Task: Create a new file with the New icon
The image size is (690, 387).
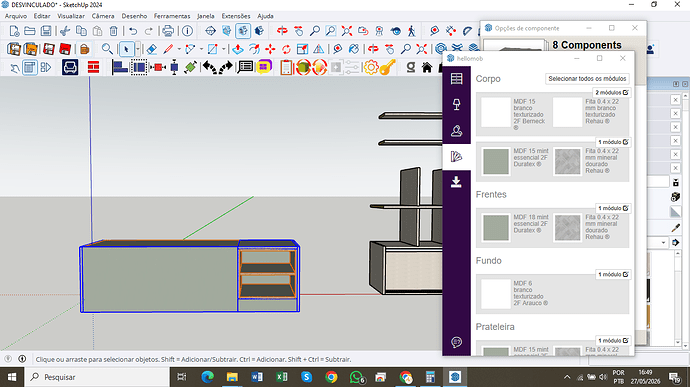Action: point(14,31)
